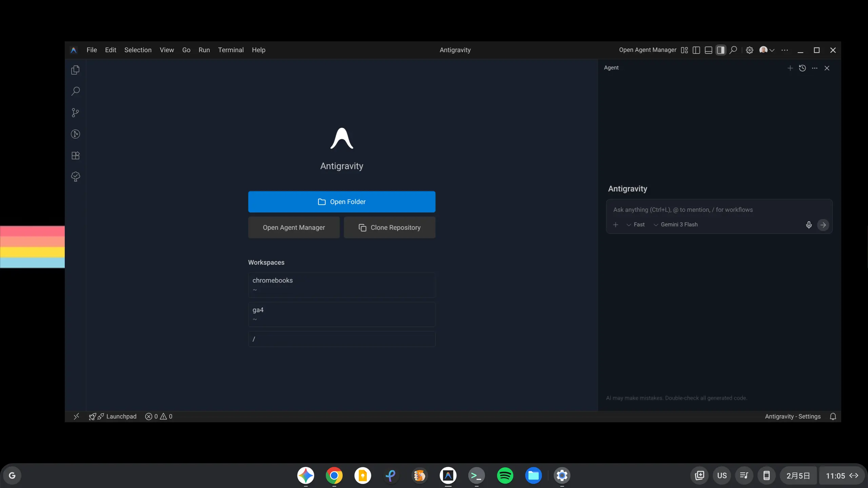The height and width of the screenshot is (488, 868).
Task: Toggle the primary side bar
Action: [696, 50]
